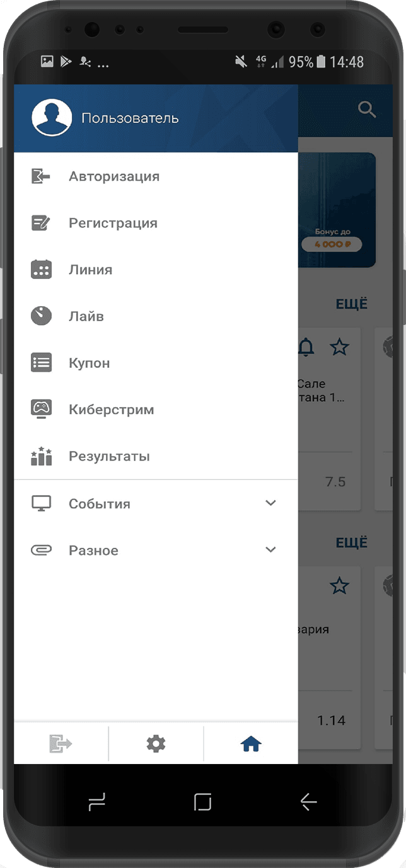Tap the logout icon in bottom bar

[x=61, y=744]
